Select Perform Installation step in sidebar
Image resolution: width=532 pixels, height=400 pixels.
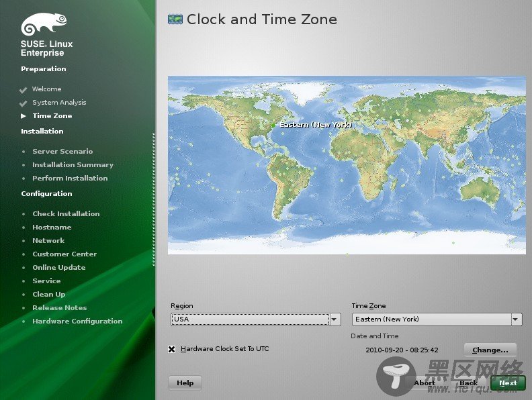[x=70, y=178]
